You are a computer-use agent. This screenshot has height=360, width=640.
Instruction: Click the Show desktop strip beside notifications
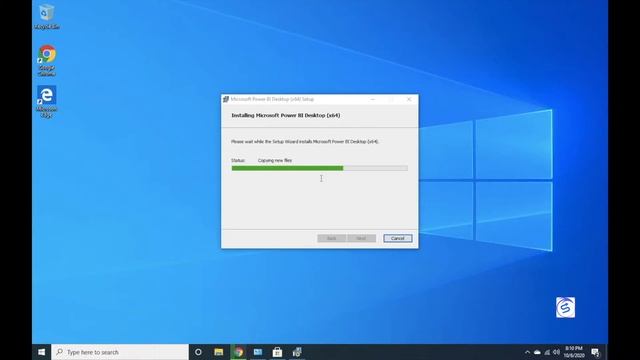606,352
